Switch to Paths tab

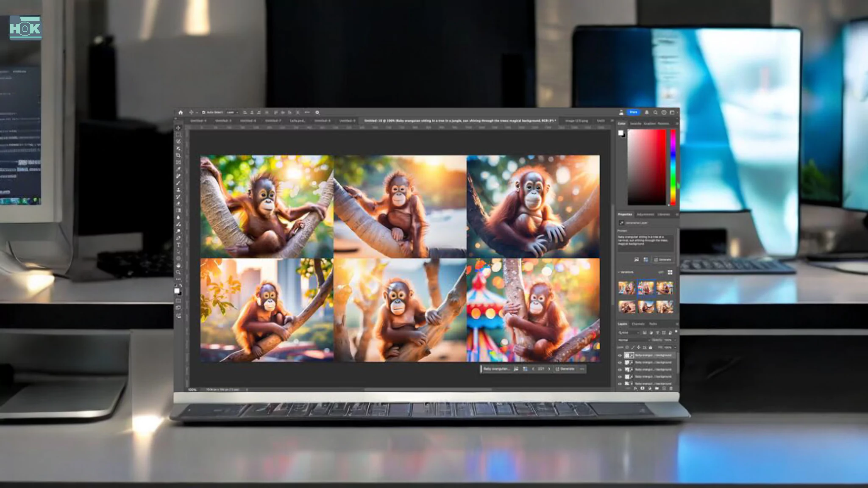(x=653, y=324)
